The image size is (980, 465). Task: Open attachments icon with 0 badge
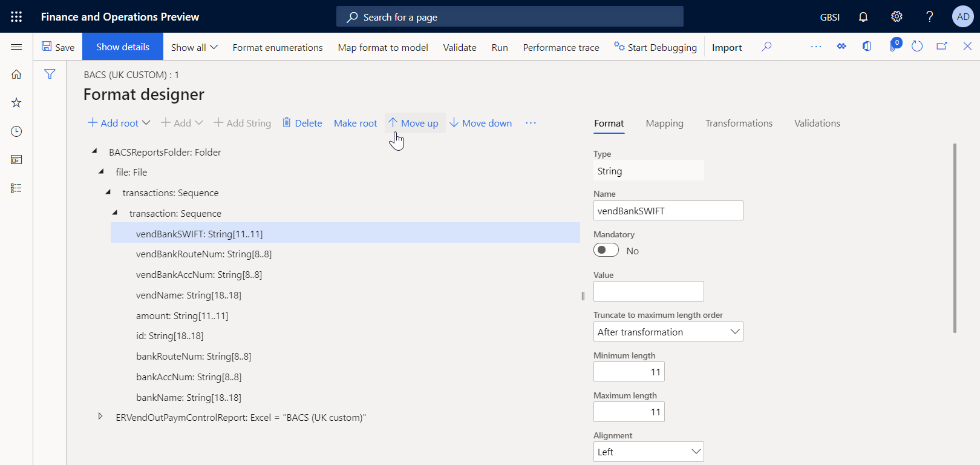click(894, 45)
